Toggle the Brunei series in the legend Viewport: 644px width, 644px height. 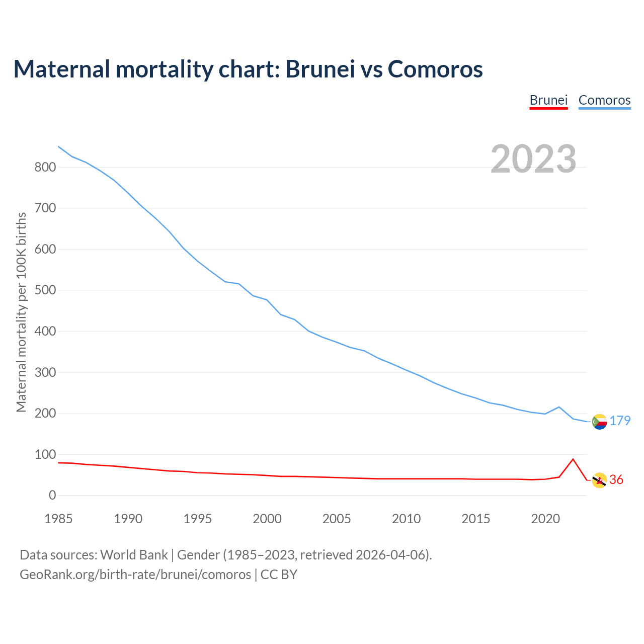coord(548,100)
